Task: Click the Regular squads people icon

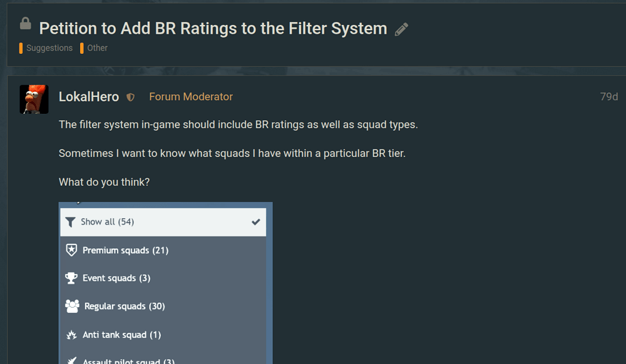Action: point(72,306)
